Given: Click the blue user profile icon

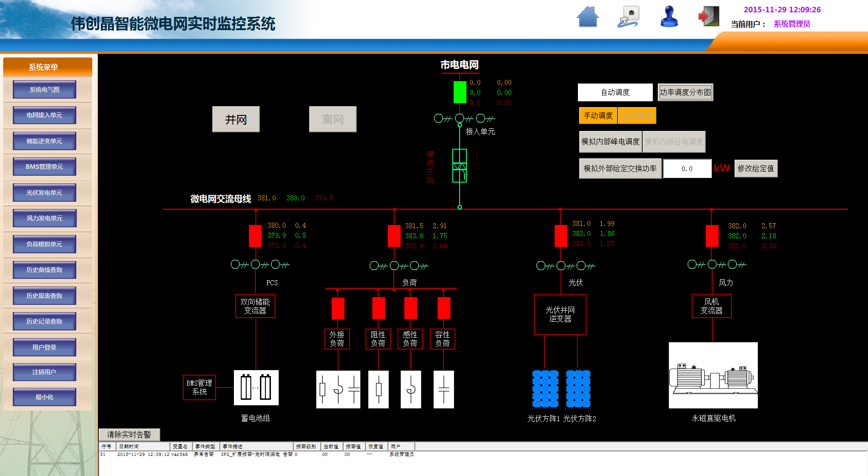Looking at the screenshot, I should point(669,17).
